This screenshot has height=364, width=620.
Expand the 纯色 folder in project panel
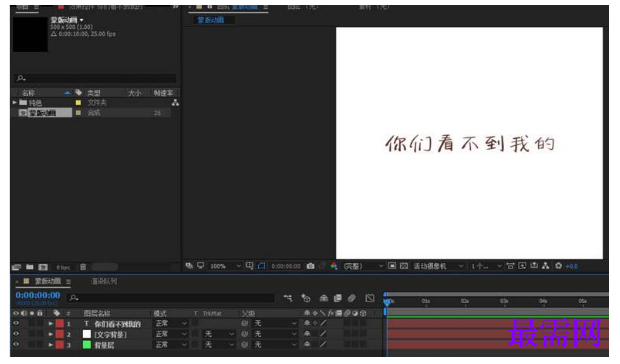click(15, 103)
